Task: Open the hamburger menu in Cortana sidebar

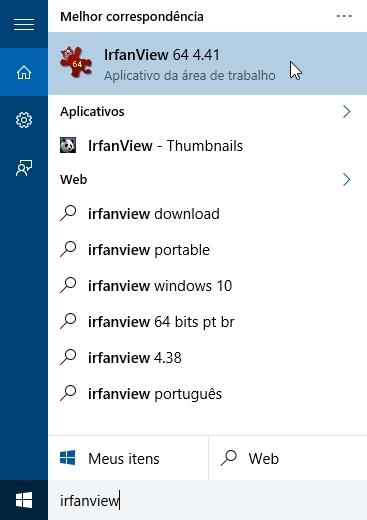Action: coord(24,24)
